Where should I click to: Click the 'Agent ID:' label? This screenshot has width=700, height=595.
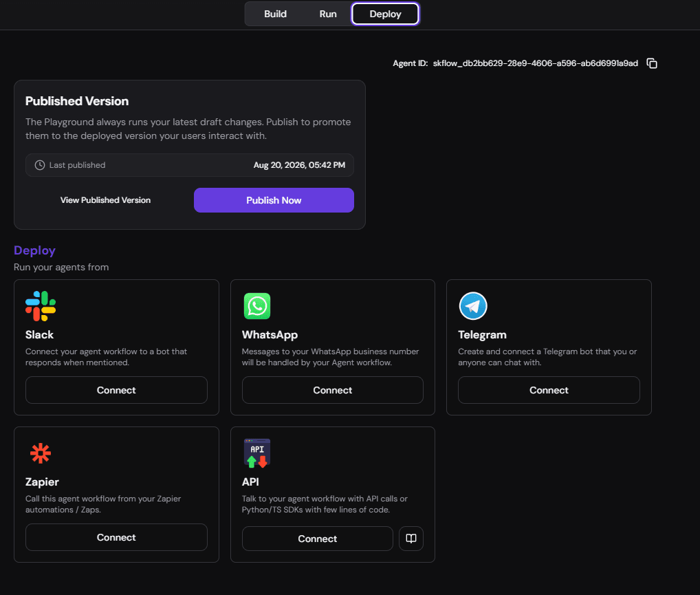(411, 63)
